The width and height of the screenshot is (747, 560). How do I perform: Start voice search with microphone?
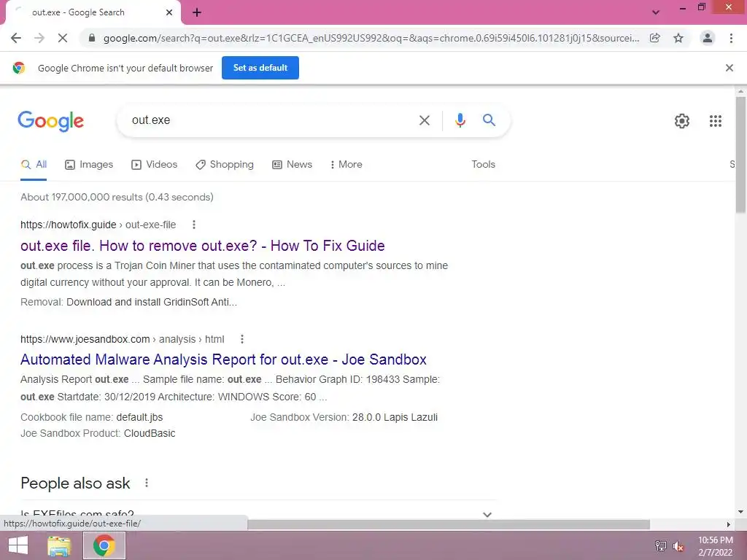tap(460, 120)
